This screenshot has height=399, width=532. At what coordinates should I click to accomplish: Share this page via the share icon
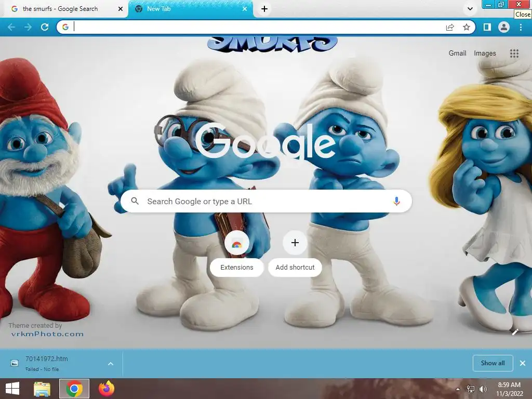tap(450, 27)
